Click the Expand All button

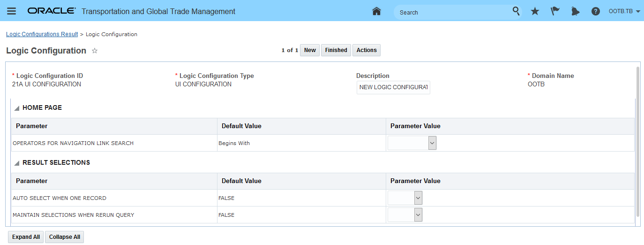tap(26, 237)
